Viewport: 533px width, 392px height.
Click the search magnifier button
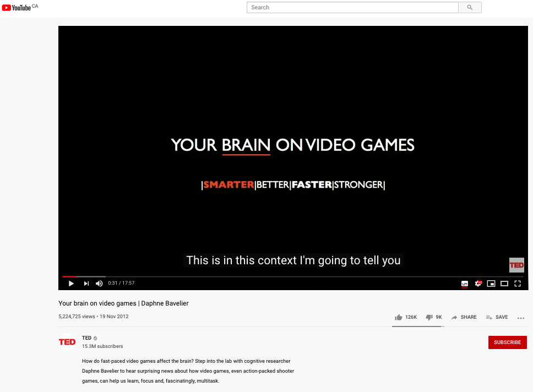pyautogui.click(x=470, y=8)
